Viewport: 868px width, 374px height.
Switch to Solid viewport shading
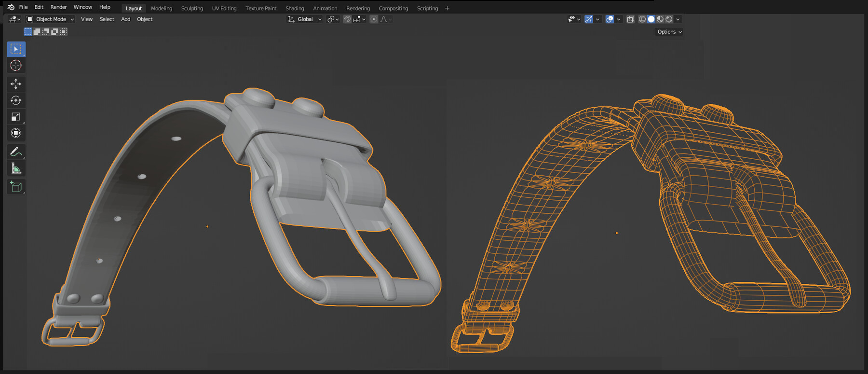651,19
